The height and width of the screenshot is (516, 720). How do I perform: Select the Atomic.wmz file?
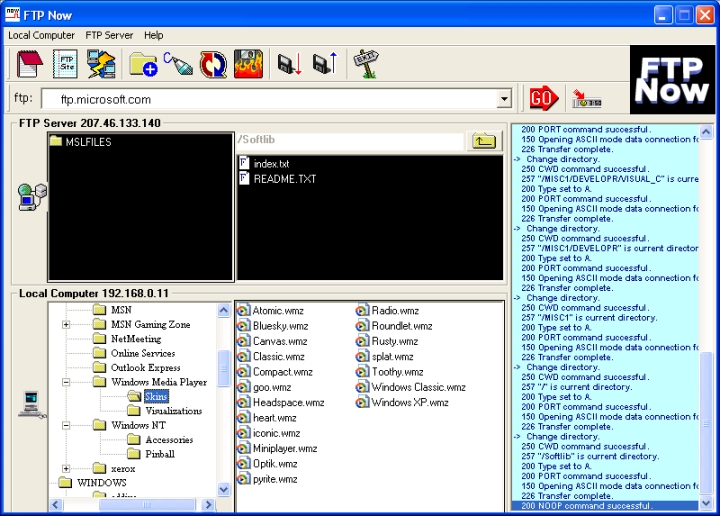click(x=270, y=311)
